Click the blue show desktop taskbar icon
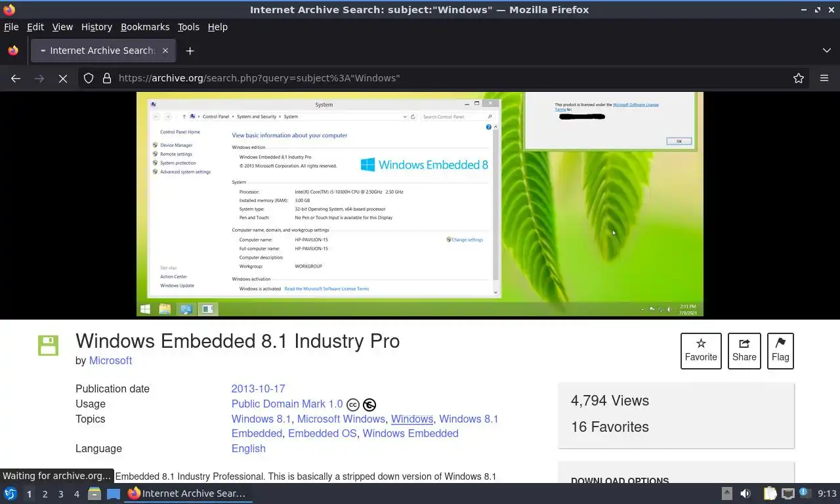This screenshot has height=504, width=840. click(114, 493)
